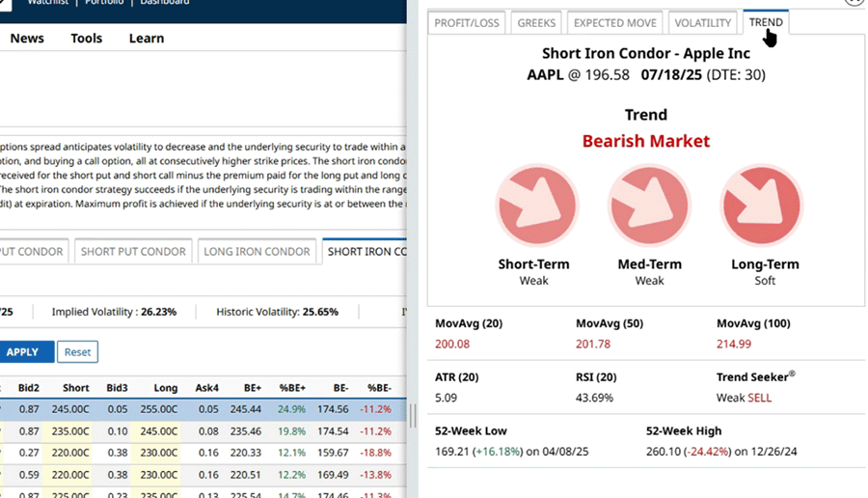Sort by the BE- column header

pyautogui.click(x=340, y=388)
